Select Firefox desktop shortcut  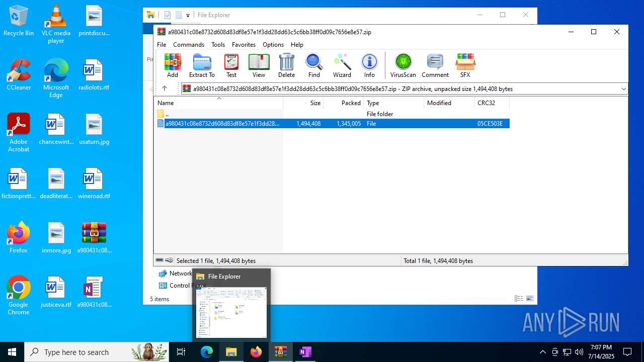(x=19, y=237)
